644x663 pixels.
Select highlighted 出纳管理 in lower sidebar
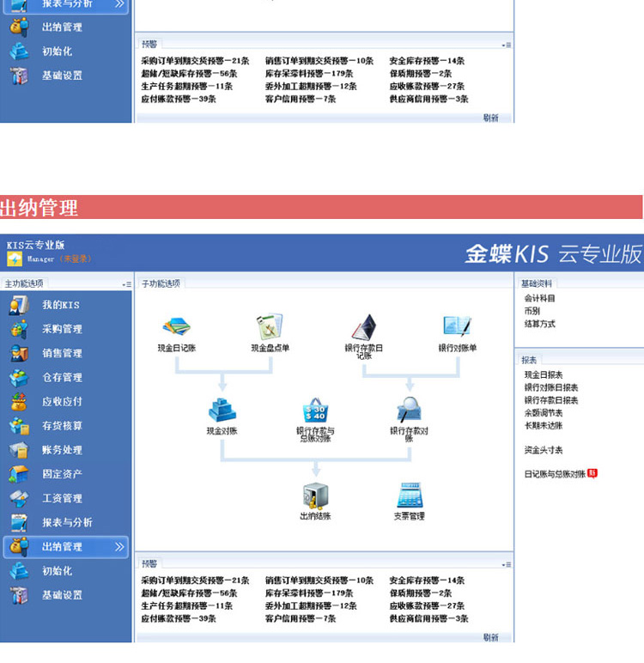(x=66, y=547)
